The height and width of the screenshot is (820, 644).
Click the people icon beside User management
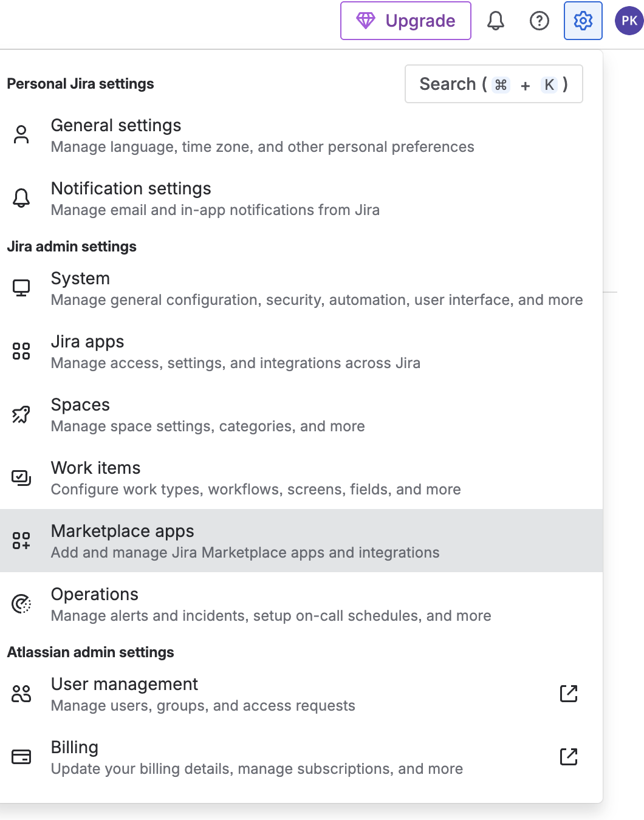point(21,694)
